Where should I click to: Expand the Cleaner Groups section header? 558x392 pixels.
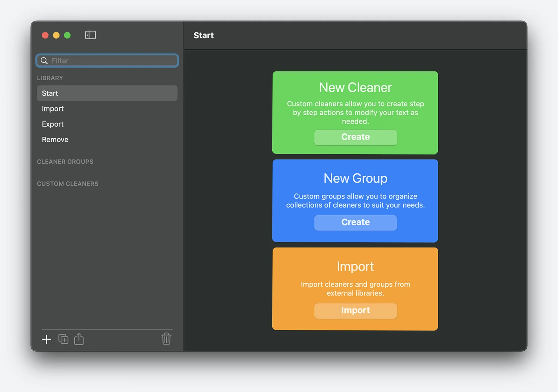pos(65,162)
